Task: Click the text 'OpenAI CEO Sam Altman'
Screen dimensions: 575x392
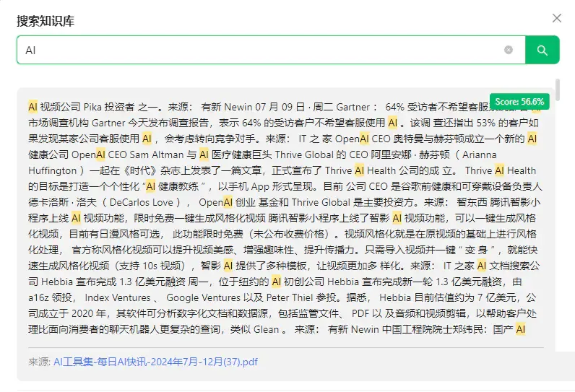Action: (x=127, y=154)
